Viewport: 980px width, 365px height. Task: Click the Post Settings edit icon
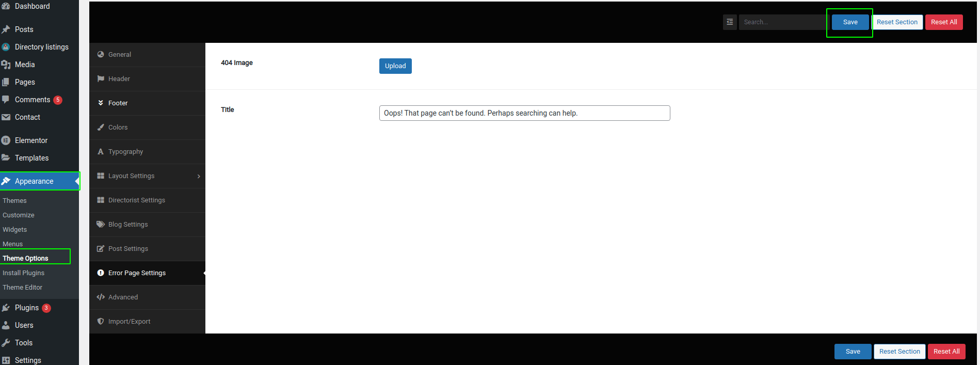101,249
